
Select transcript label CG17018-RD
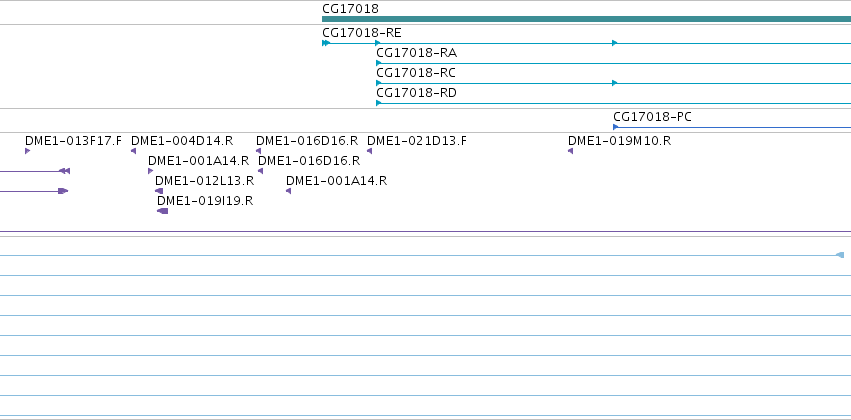tap(416, 93)
